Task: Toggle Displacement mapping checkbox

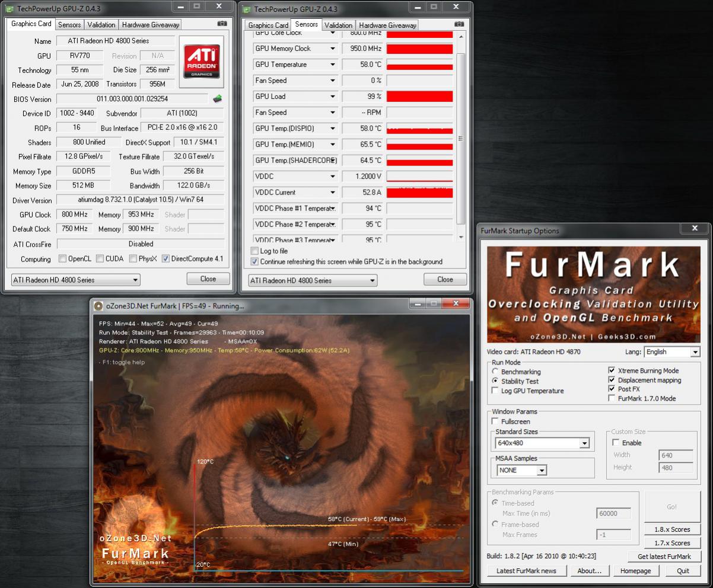Action: [x=612, y=380]
